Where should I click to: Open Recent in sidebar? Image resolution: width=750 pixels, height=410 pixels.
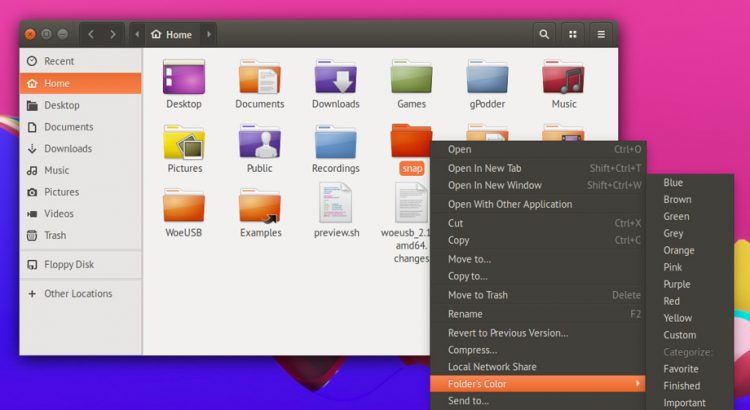pos(80,61)
